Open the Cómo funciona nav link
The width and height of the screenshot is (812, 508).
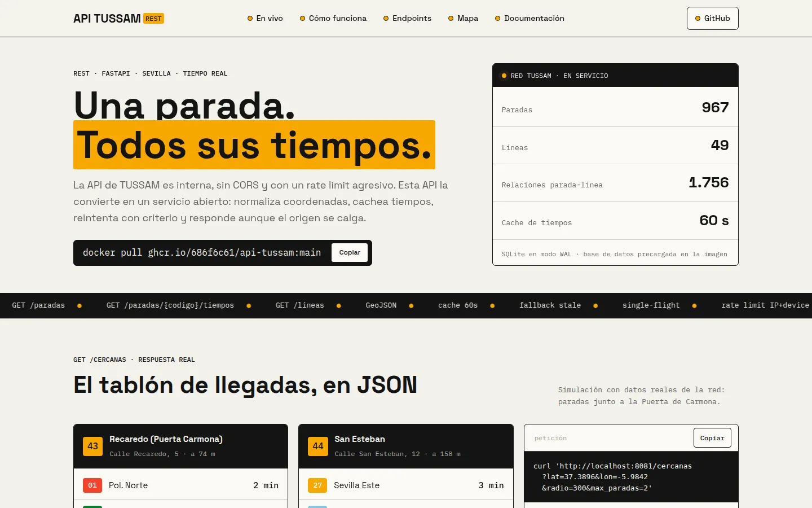333,18
